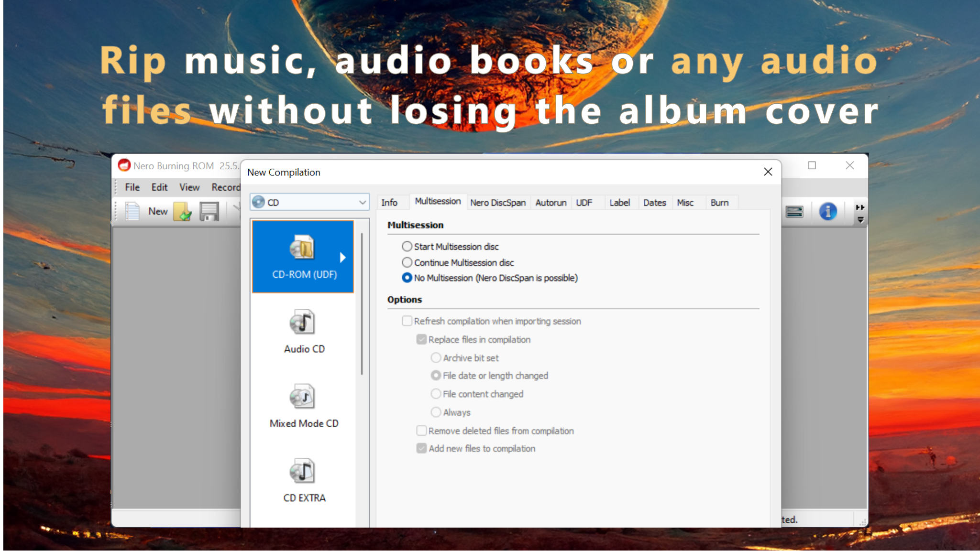Screen dimensions: 980x551
Task: Pick the Mixed Mode CD compilation icon
Action: pos(303,397)
